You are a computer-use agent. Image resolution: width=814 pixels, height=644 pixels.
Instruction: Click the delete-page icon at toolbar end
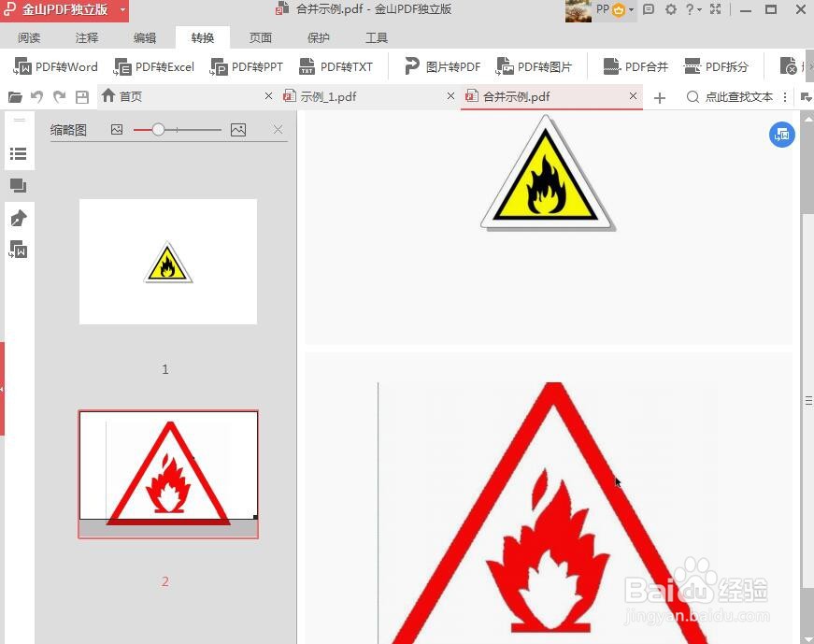pos(789,66)
